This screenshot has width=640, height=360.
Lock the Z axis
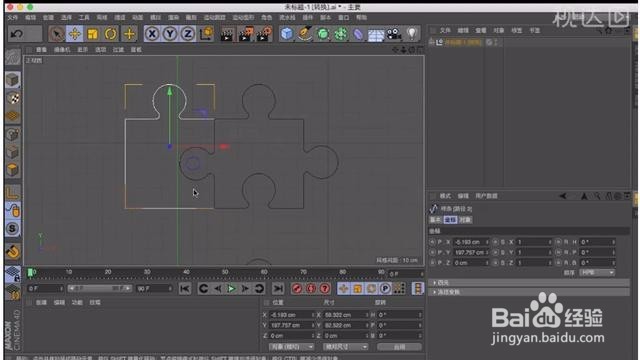188,34
